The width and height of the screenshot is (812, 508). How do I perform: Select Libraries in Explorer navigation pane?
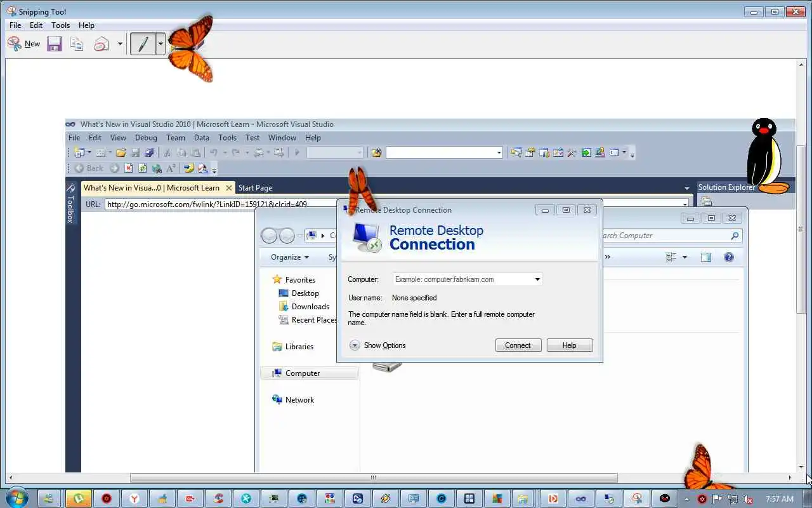click(x=292, y=347)
